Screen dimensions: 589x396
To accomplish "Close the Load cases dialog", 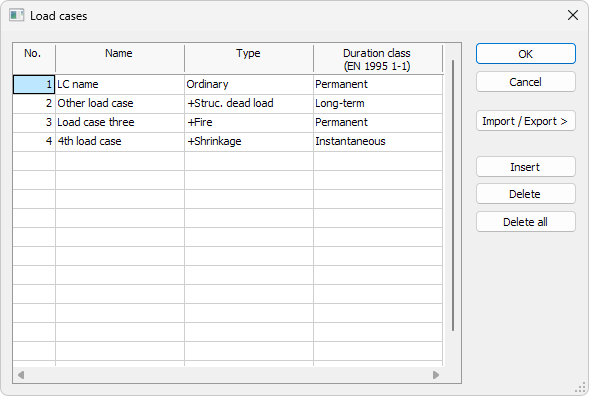I will tap(572, 15).
